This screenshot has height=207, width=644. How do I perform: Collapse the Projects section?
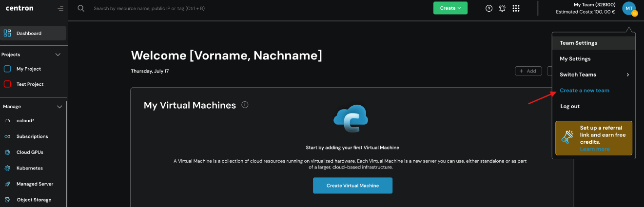point(58,55)
